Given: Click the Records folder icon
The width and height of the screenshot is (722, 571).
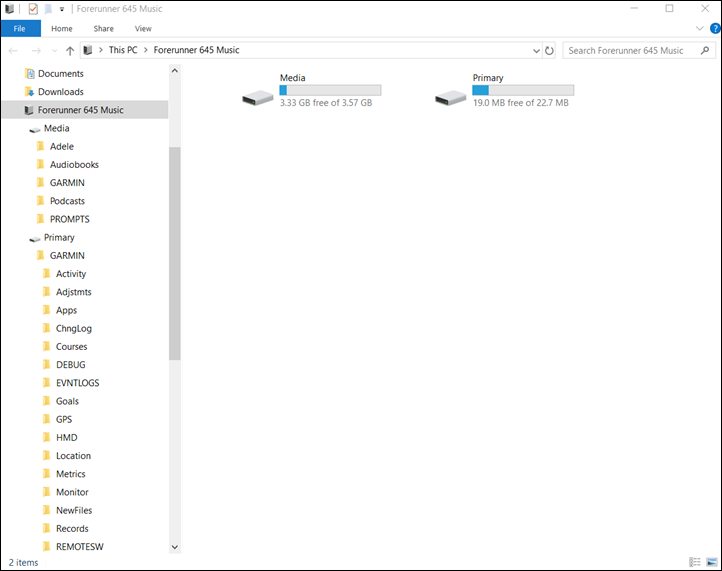Looking at the screenshot, I should click(x=47, y=528).
